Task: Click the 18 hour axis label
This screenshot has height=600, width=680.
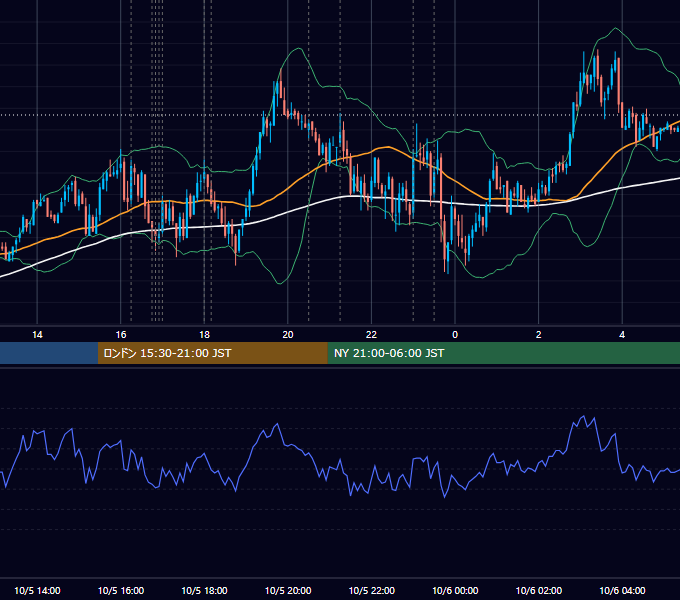Action: 204,335
